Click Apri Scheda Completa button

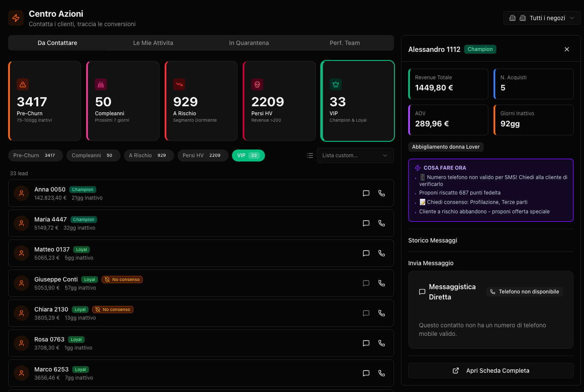click(x=491, y=371)
